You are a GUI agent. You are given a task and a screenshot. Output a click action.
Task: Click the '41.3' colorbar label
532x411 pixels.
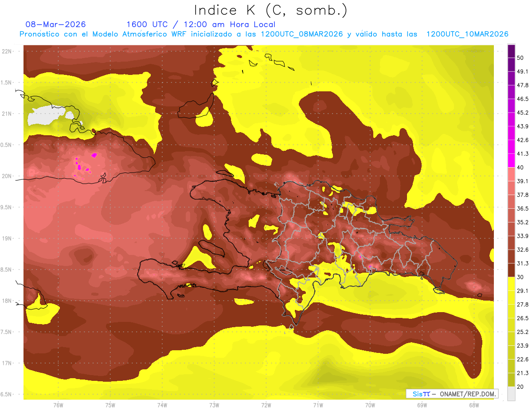[x=523, y=154]
